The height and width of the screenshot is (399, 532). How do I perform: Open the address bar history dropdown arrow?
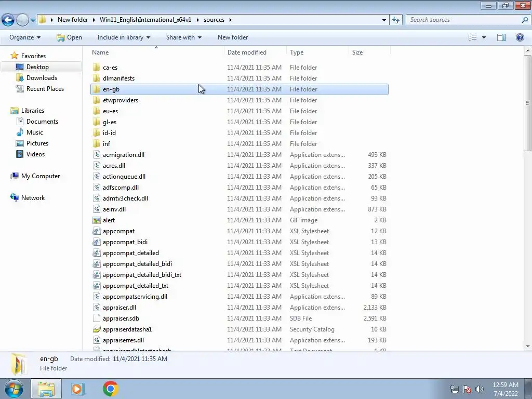(384, 20)
